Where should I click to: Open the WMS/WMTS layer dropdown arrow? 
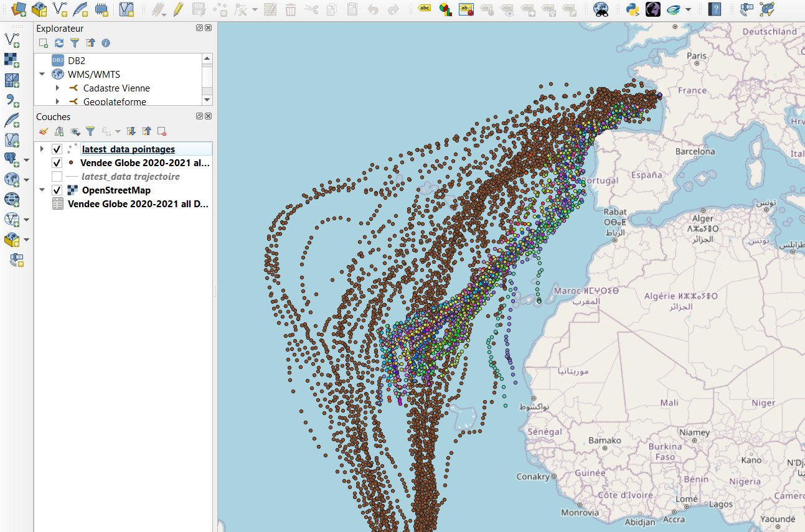[x=27, y=180]
